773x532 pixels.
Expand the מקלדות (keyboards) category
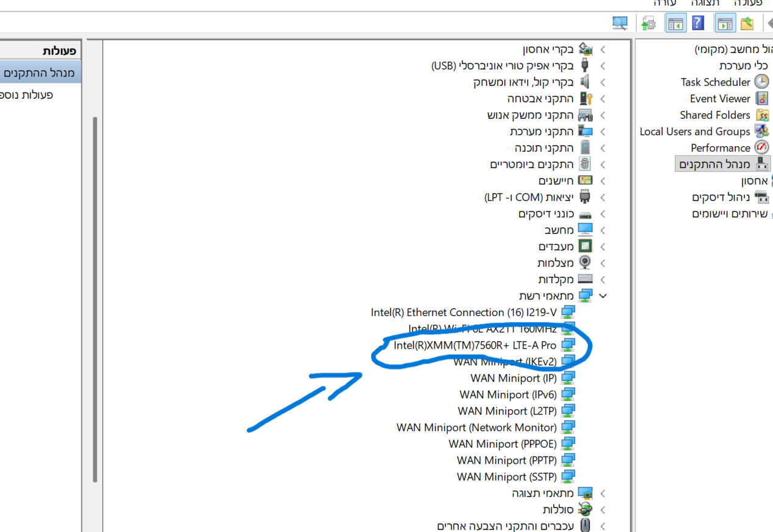tap(603, 279)
